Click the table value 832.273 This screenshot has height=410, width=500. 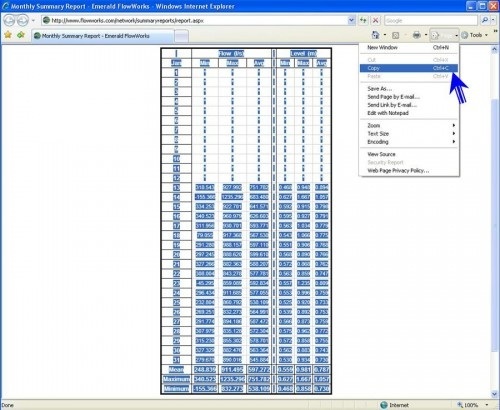[232, 389]
